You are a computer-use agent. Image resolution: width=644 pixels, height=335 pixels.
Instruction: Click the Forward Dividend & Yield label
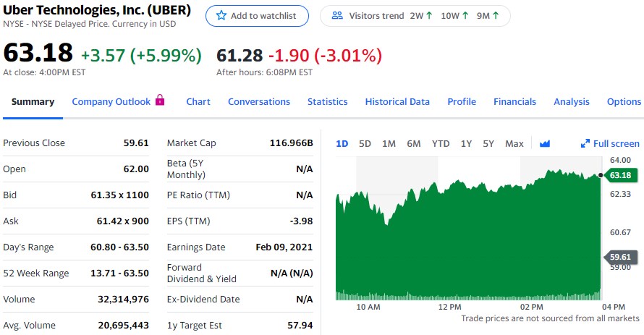click(202, 273)
